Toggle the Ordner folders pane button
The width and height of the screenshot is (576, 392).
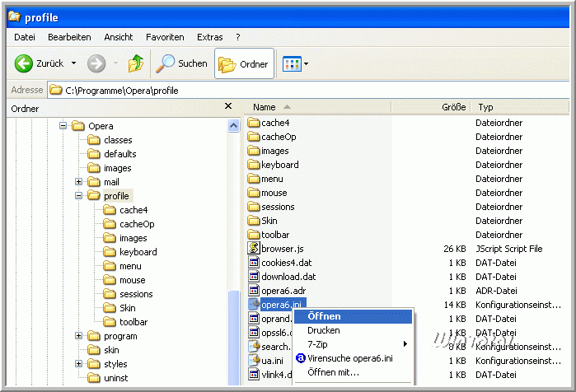(244, 64)
